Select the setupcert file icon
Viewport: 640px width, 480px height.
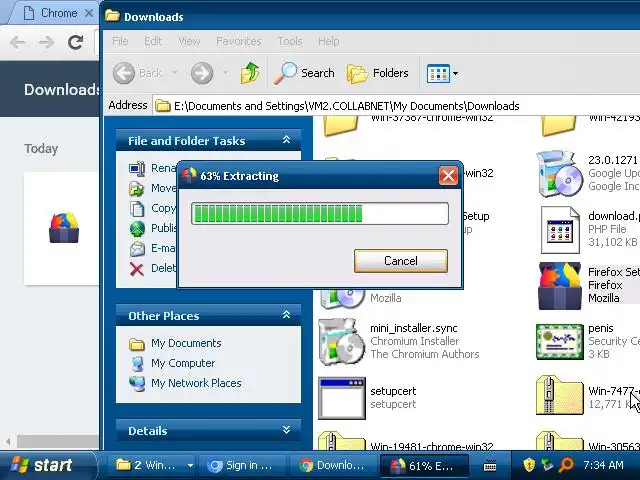coord(342,398)
